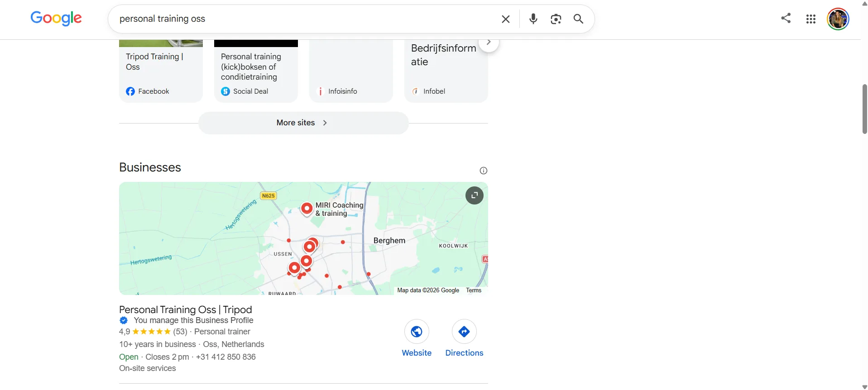Click the Google logo
Viewport: 868px width, 390px height.
(x=56, y=18)
